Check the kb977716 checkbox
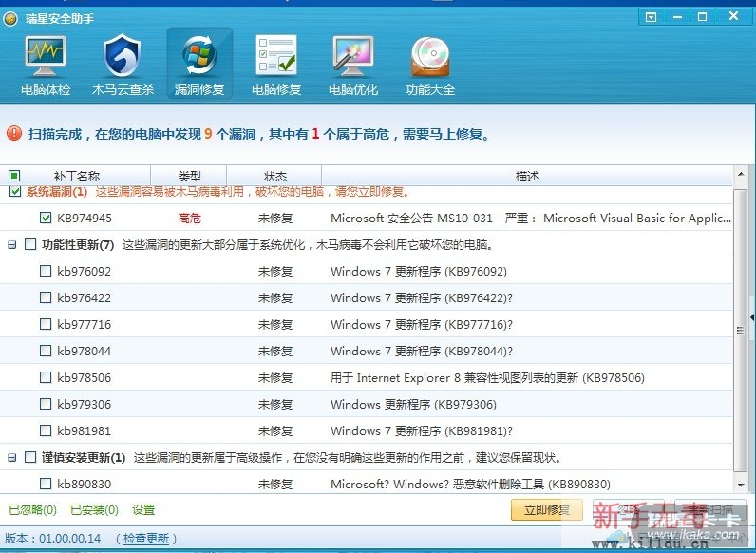Screen dimensions: 756x553 tap(46, 324)
